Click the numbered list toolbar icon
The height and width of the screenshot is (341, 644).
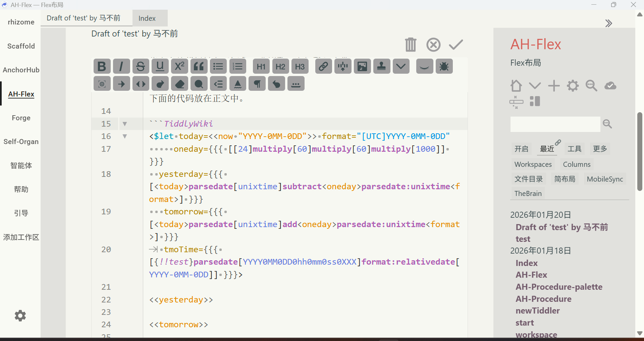pyautogui.click(x=238, y=66)
